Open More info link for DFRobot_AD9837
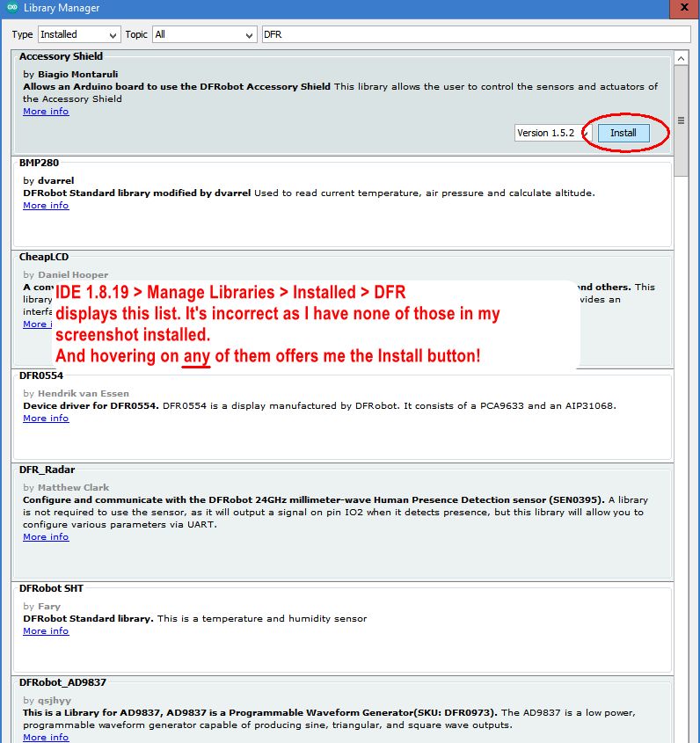This screenshot has height=743, width=700. 46,738
